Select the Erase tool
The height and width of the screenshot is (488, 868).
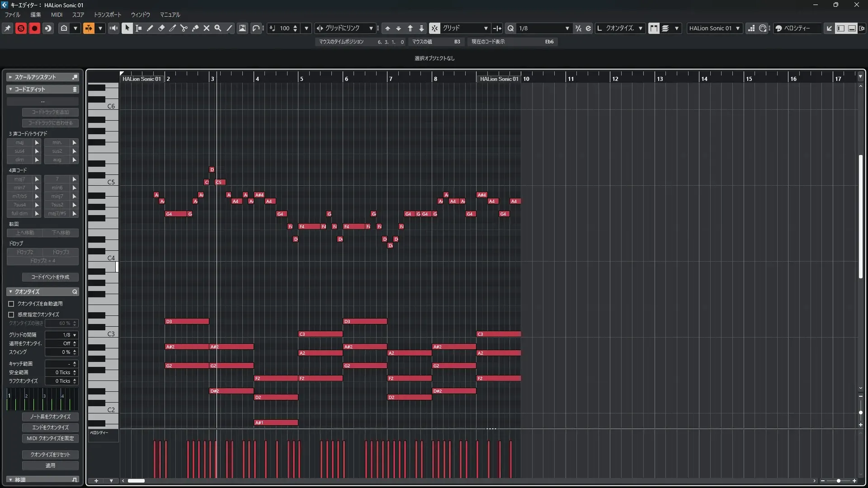161,28
